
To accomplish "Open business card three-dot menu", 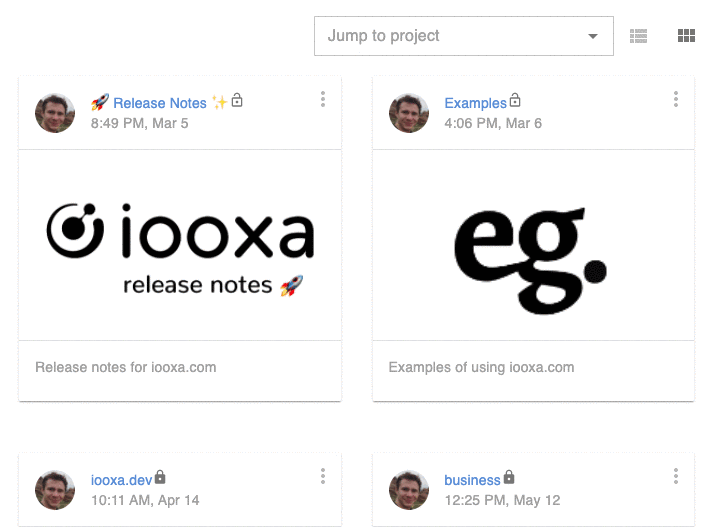I will click(676, 476).
